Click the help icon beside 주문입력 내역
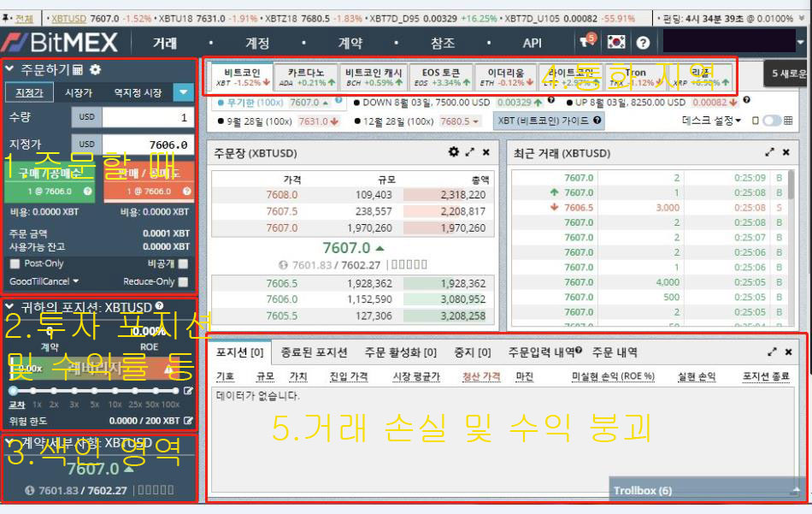 point(579,351)
